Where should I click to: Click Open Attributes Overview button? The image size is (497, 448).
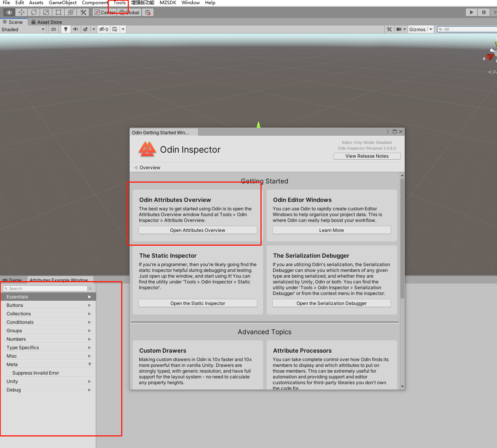(x=198, y=230)
